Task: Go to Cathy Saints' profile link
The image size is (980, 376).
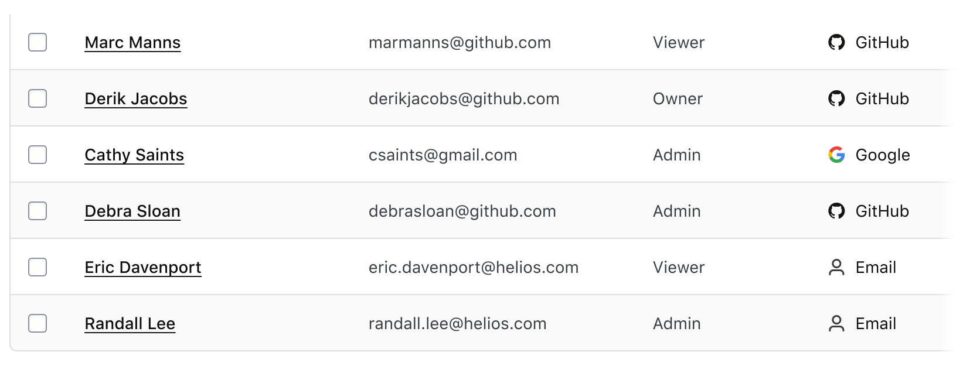Action: click(134, 155)
